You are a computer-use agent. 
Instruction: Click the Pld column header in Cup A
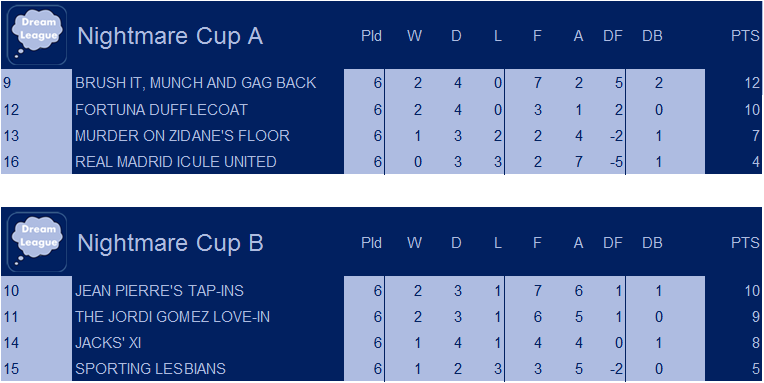pyautogui.click(x=371, y=37)
